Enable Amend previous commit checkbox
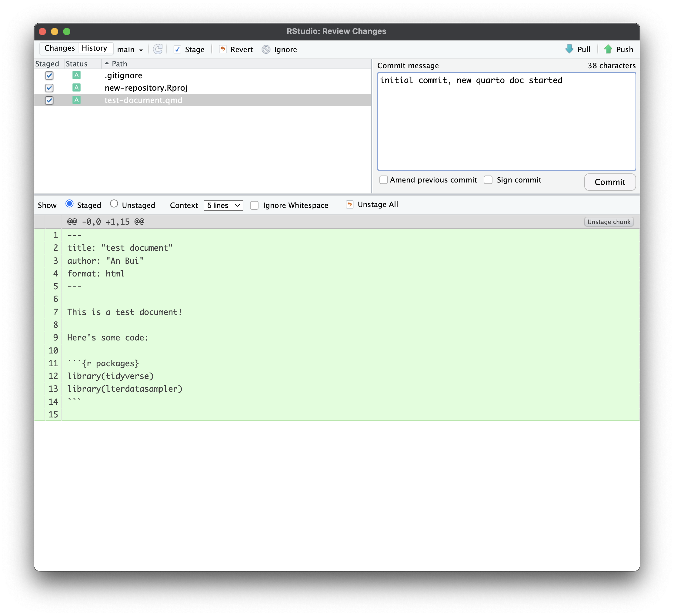The image size is (674, 616). point(383,180)
